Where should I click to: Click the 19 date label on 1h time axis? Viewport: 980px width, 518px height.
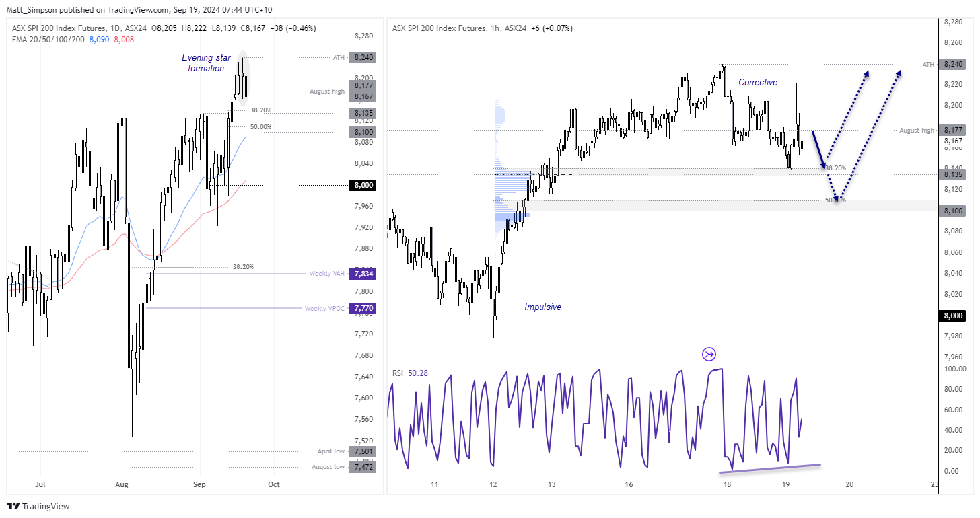click(785, 484)
